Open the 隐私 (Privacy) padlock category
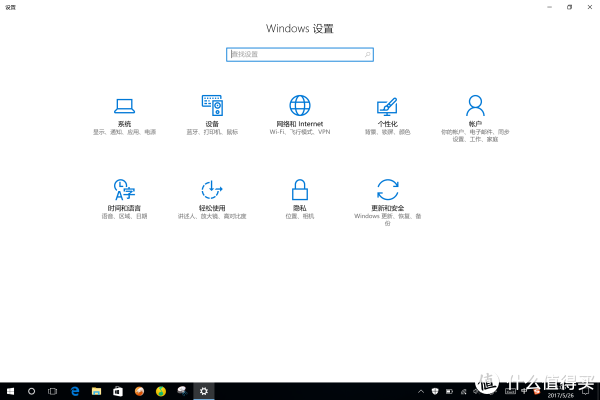The height and width of the screenshot is (400, 600). [300, 199]
